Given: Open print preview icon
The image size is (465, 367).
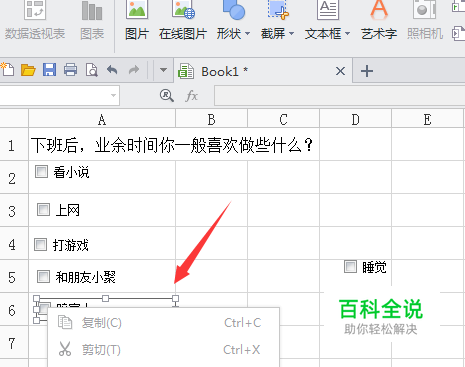Looking at the screenshot, I should point(92,70).
